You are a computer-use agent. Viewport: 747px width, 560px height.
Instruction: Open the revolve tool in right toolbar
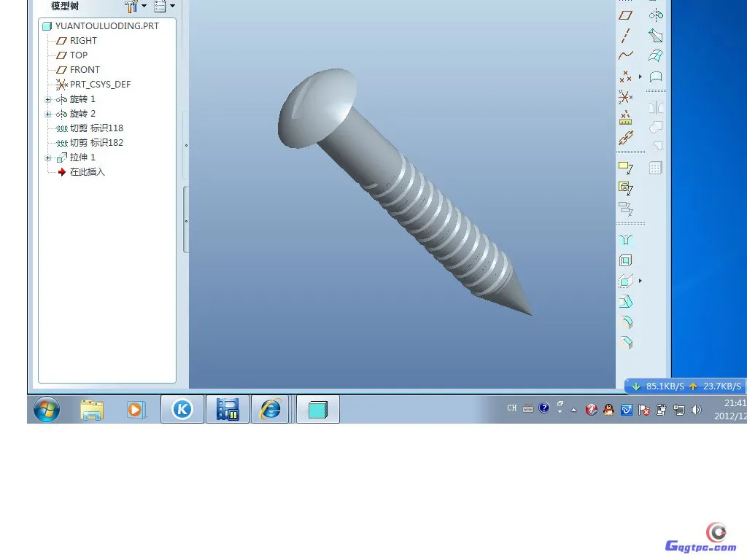pyautogui.click(x=656, y=15)
